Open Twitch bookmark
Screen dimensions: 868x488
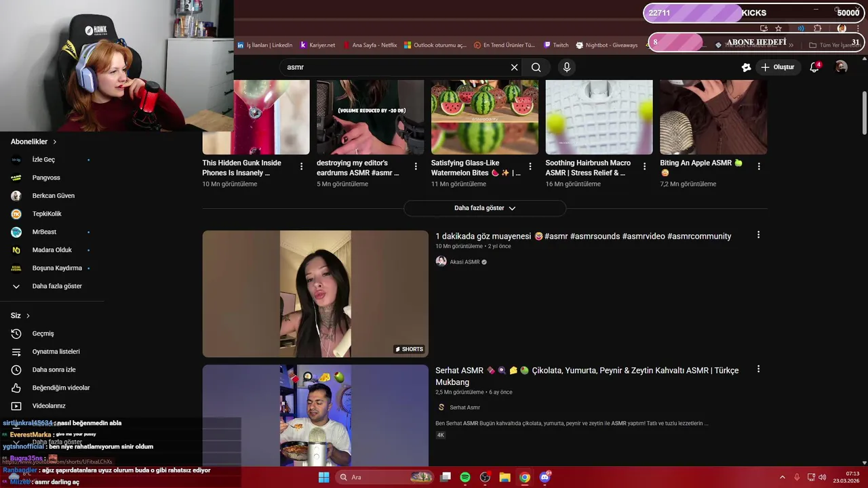point(556,45)
